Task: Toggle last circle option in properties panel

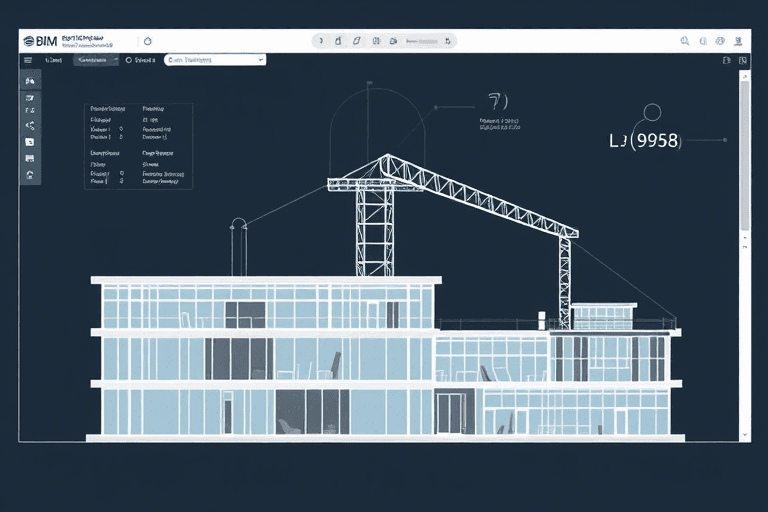Action: pyautogui.click(x=121, y=182)
